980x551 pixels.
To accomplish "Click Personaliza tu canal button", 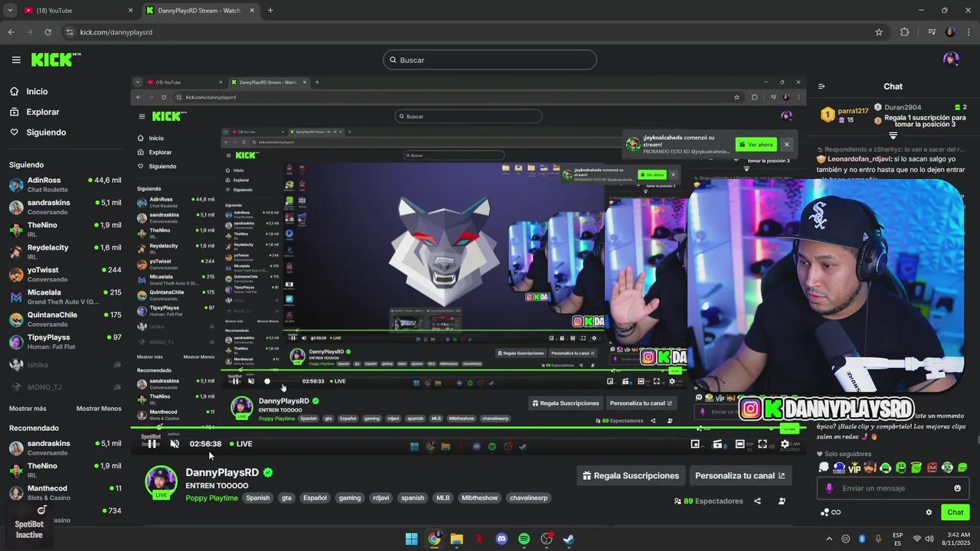I will coord(740,476).
